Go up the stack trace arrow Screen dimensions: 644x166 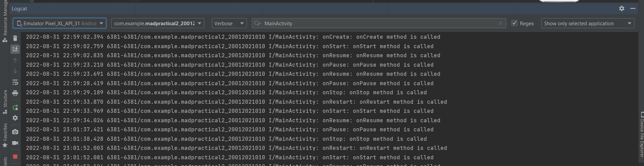(15, 60)
